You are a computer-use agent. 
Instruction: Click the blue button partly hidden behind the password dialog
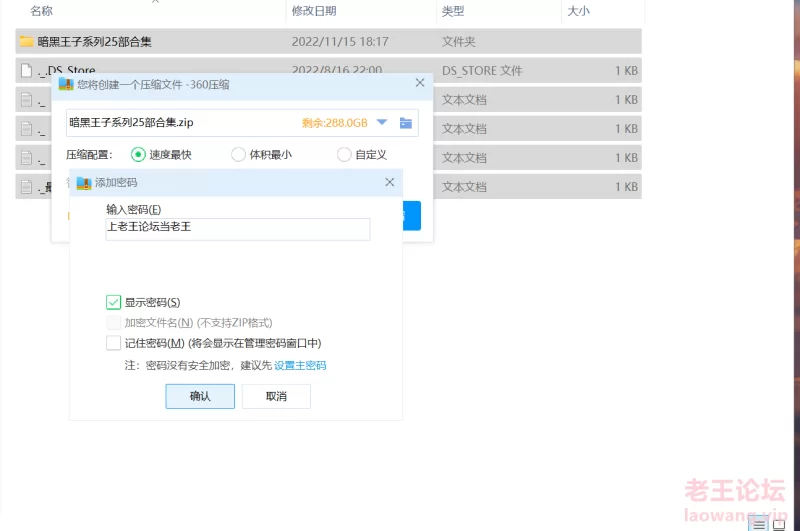pos(412,215)
